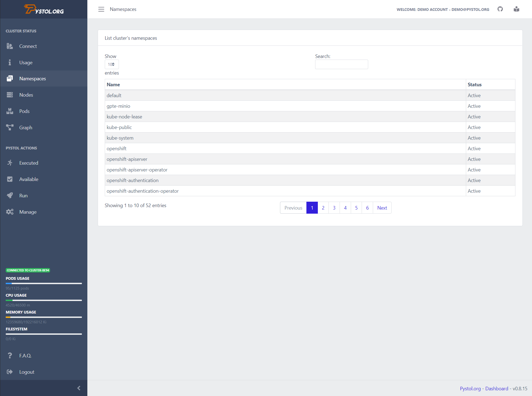Collapse sidebar using bottom chevron arrow
This screenshot has width=532, height=396.
(x=79, y=388)
